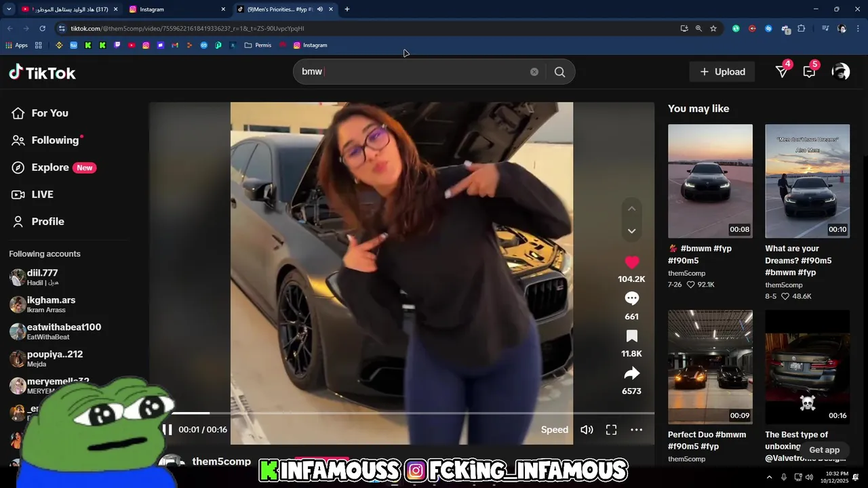Image resolution: width=868 pixels, height=488 pixels.
Task: Like the video with the heart icon
Action: (631, 262)
